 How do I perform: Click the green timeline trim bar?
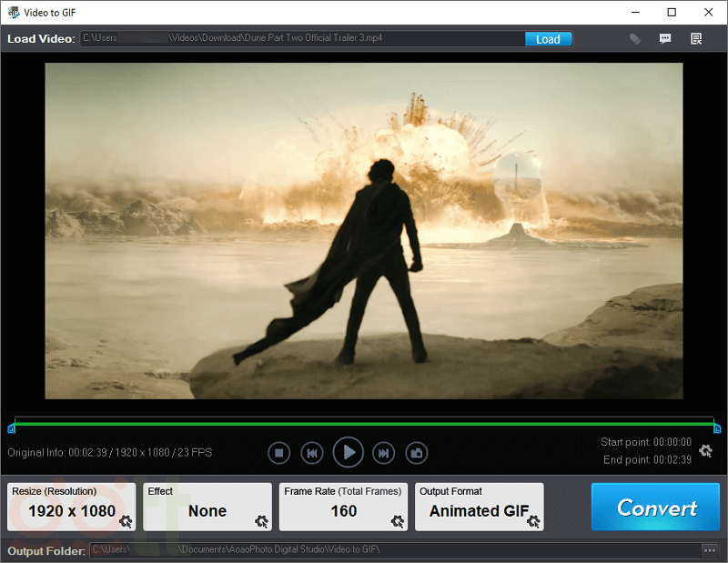(x=364, y=422)
